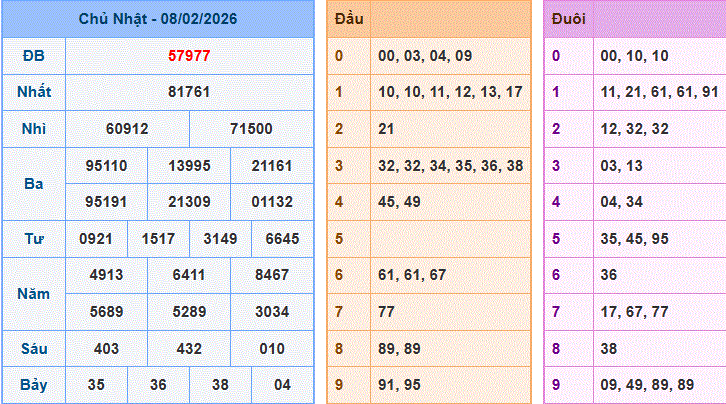Select the Tư prize number 6645

click(282, 239)
